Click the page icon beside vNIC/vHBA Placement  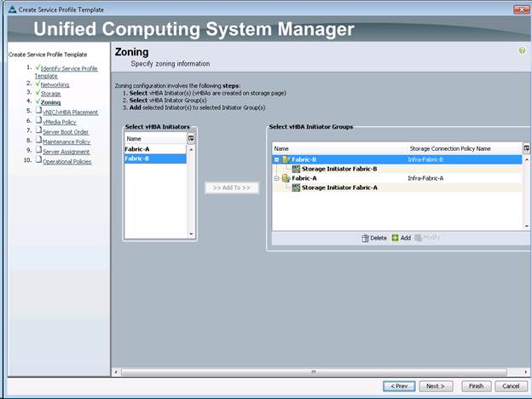pyautogui.click(x=39, y=111)
